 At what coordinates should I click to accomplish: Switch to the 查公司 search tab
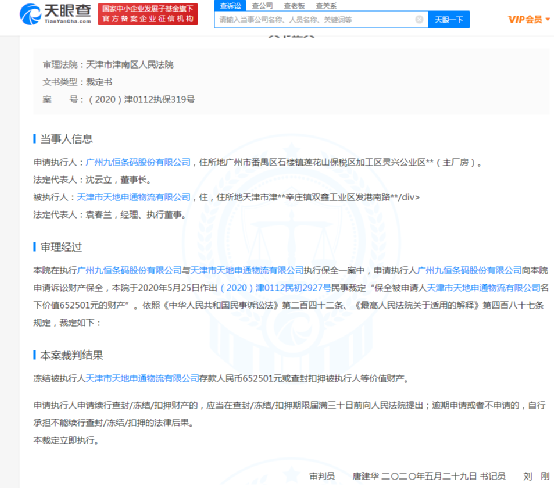coord(262,6)
